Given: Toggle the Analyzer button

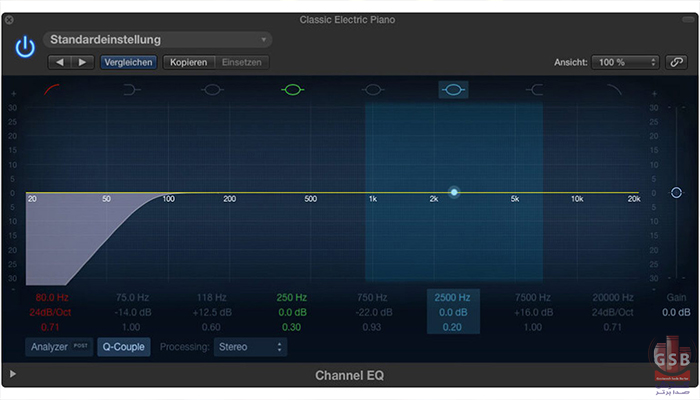Looking at the screenshot, I should (58, 347).
